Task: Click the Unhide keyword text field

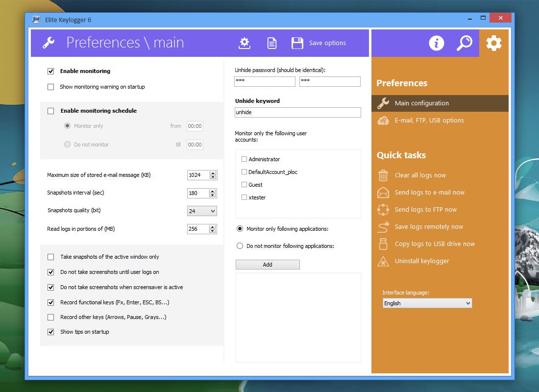Action: coord(297,112)
